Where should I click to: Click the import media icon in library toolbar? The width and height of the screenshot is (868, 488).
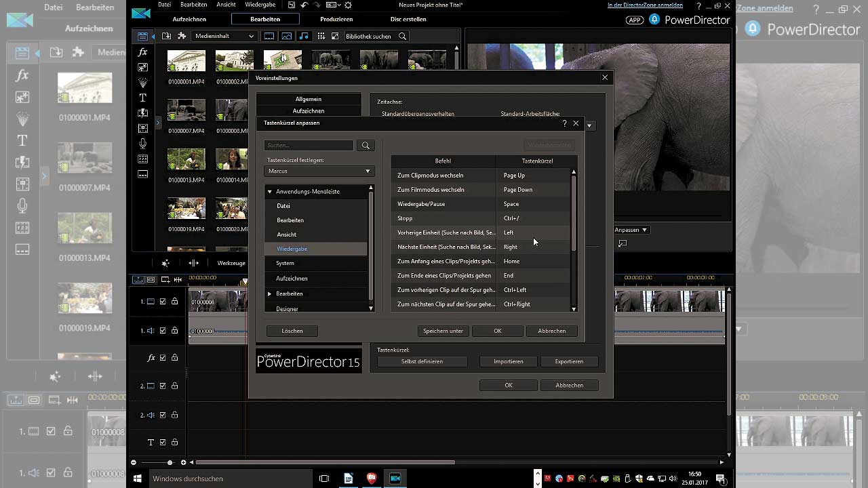click(167, 36)
